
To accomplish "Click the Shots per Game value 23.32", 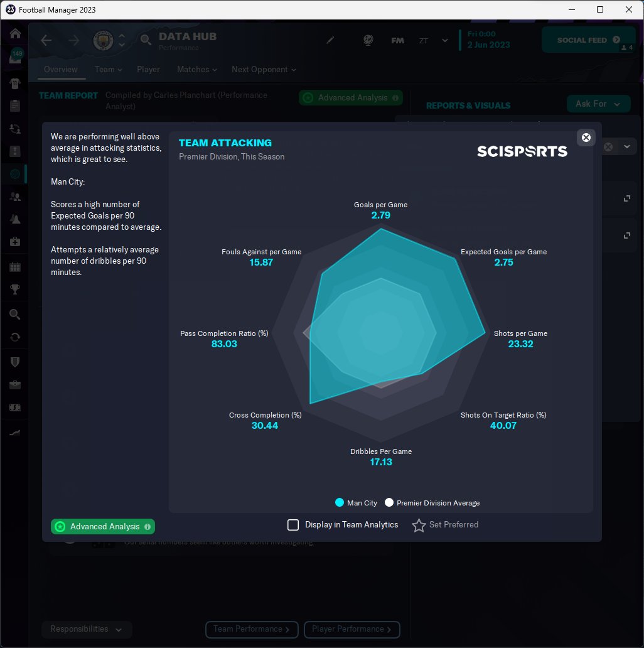I will pyautogui.click(x=520, y=344).
